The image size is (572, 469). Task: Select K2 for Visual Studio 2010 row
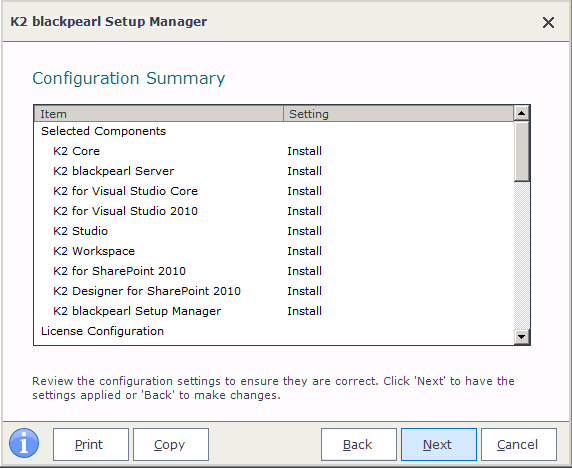(274, 211)
